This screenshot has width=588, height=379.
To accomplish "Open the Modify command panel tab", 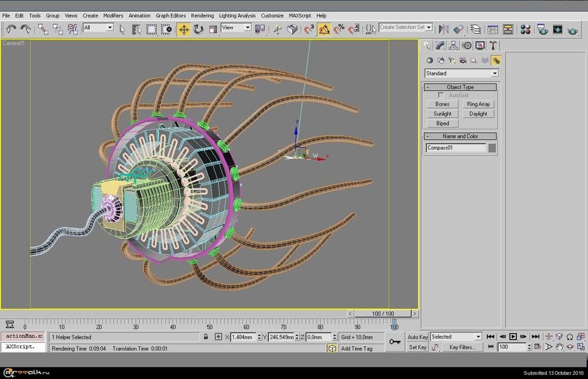I will point(440,45).
